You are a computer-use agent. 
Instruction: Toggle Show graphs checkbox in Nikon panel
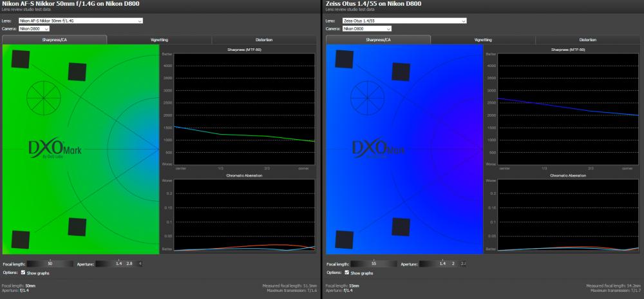click(x=23, y=273)
